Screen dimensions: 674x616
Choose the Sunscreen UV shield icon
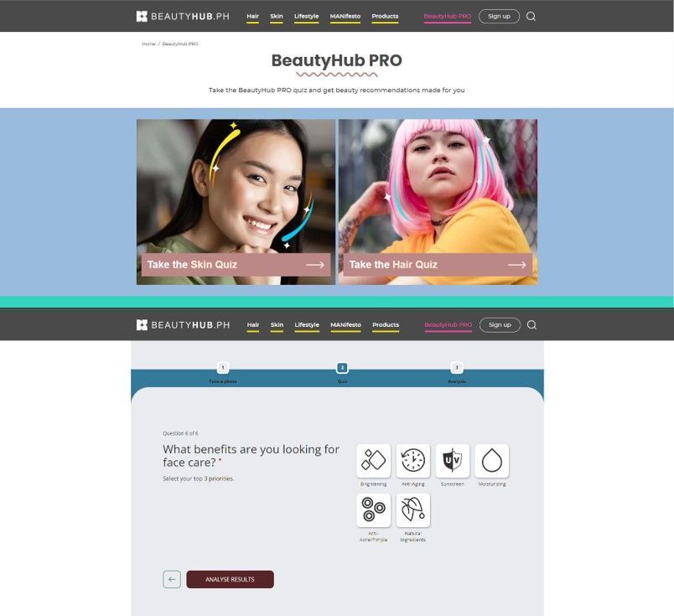(x=452, y=460)
